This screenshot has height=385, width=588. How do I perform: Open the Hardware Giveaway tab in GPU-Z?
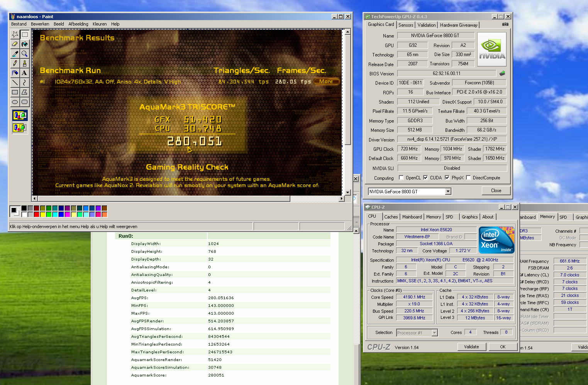click(459, 25)
